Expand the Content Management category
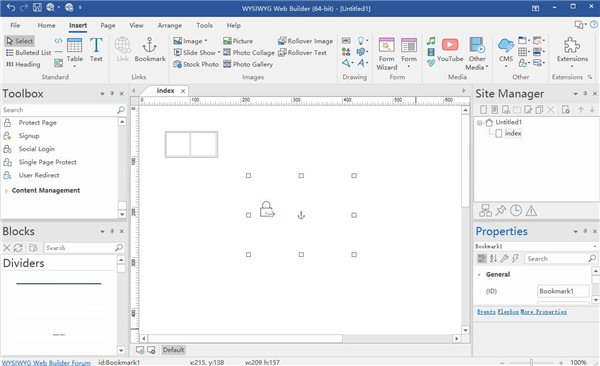Viewport: 600px width, 366px height. pyautogui.click(x=7, y=191)
